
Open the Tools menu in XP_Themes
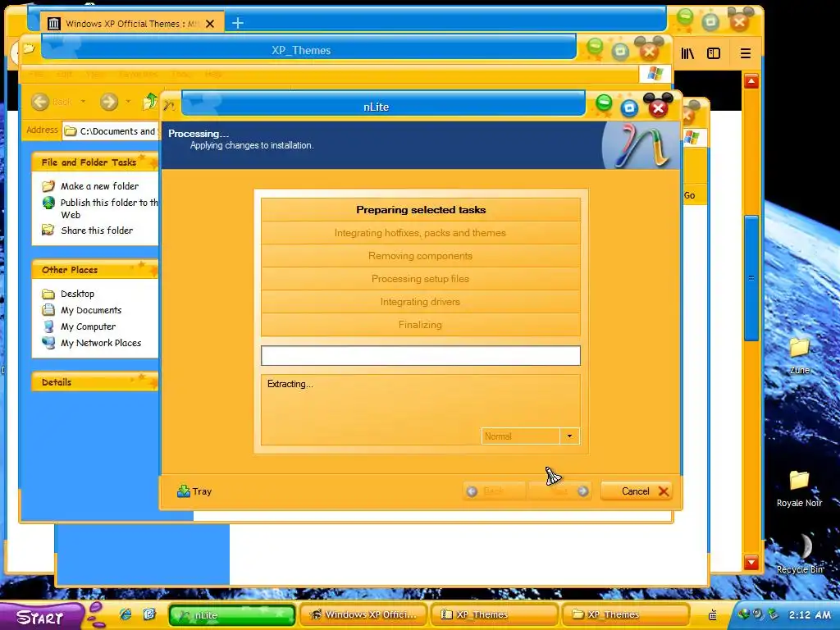(181, 74)
